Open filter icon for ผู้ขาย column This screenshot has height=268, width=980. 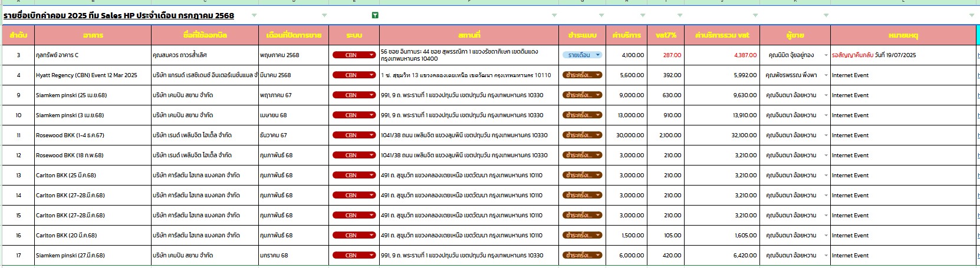(x=826, y=15)
